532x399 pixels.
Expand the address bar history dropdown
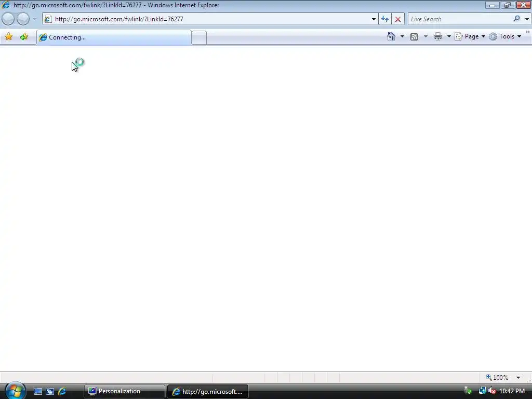(x=374, y=19)
